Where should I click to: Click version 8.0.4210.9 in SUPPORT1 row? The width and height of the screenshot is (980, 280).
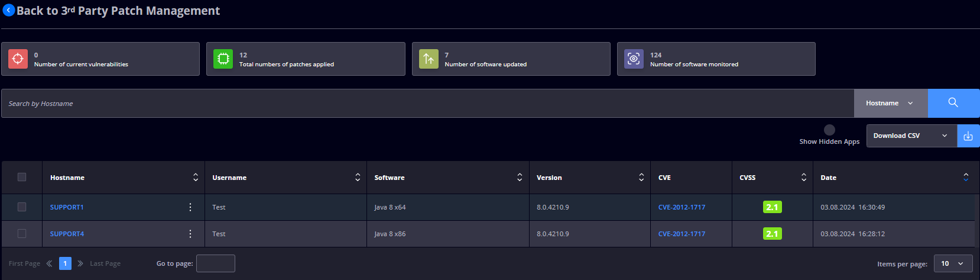pyautogui.click(x=553, y=207)
